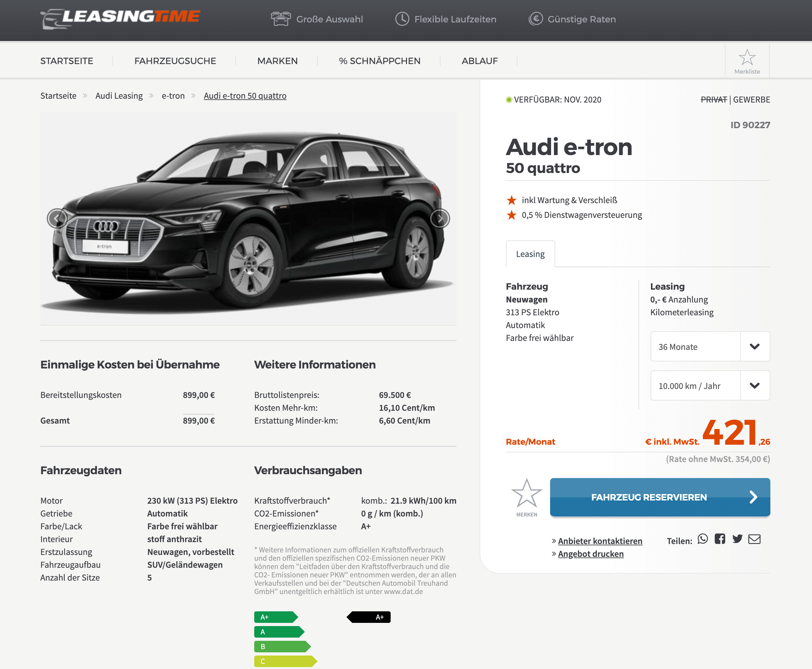This screenshot has width=812, height=669.
Task: Open % Schnäppchen menu item
Action: [380, 61]
